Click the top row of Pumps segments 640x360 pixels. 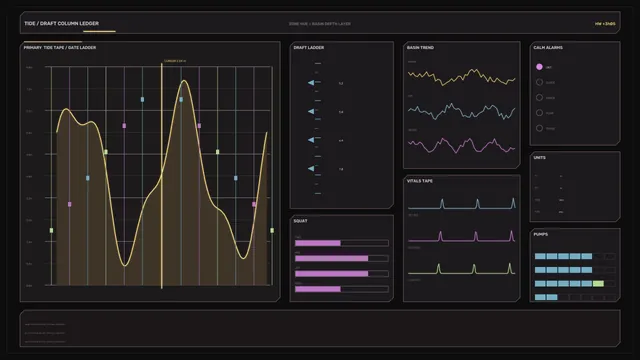point(575,256)
